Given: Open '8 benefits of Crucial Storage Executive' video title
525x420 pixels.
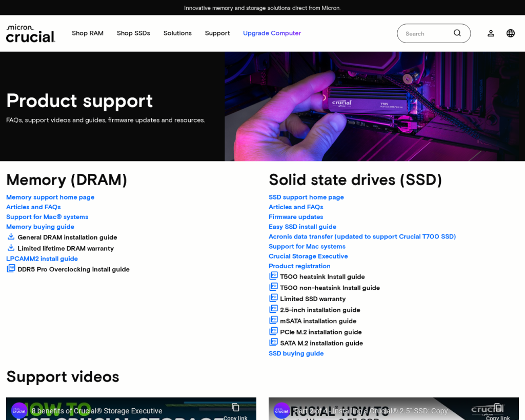Looking at the screenshot, I should click(x=97, y=411).
